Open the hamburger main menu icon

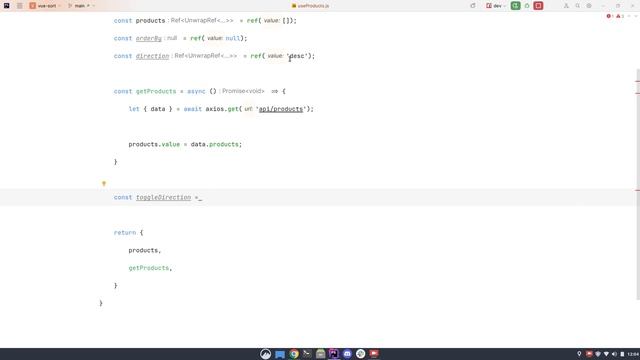click(20, 6)
